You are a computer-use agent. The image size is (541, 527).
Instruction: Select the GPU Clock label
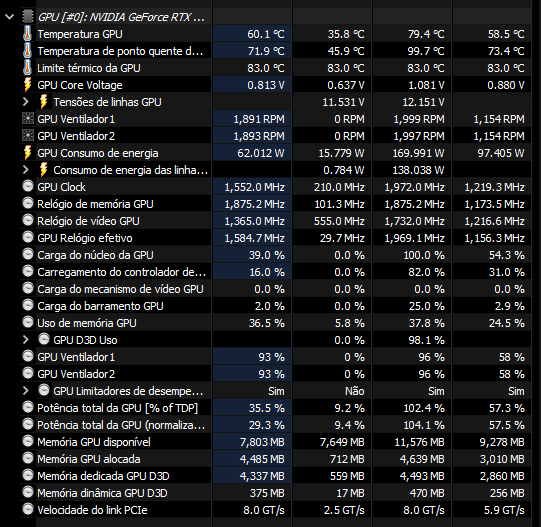click(61, 187)
